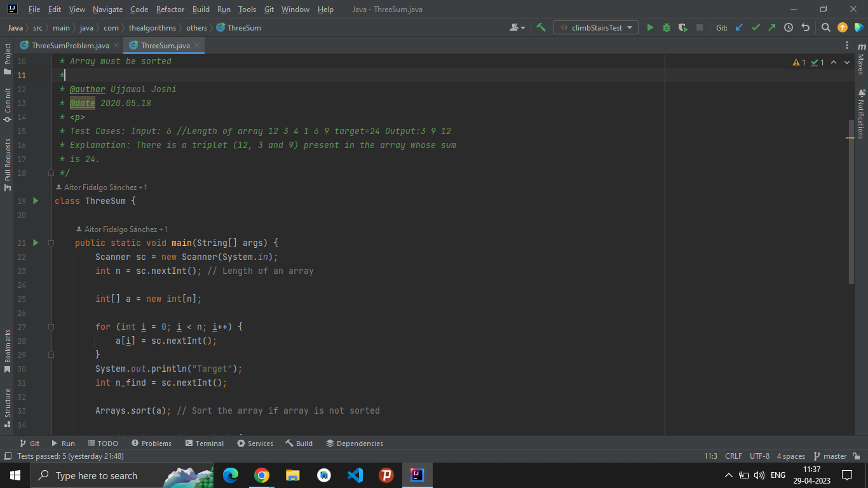Collapse the for loop fold marker

(x=51, y=327)
